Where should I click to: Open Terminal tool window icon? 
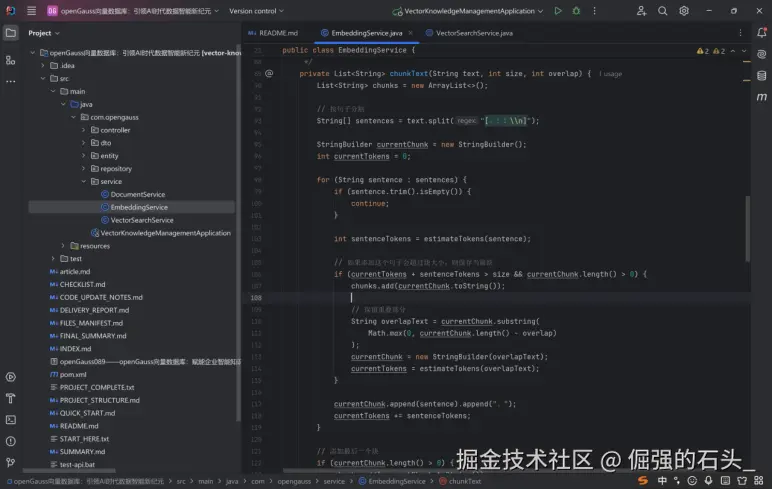point(10,420)
